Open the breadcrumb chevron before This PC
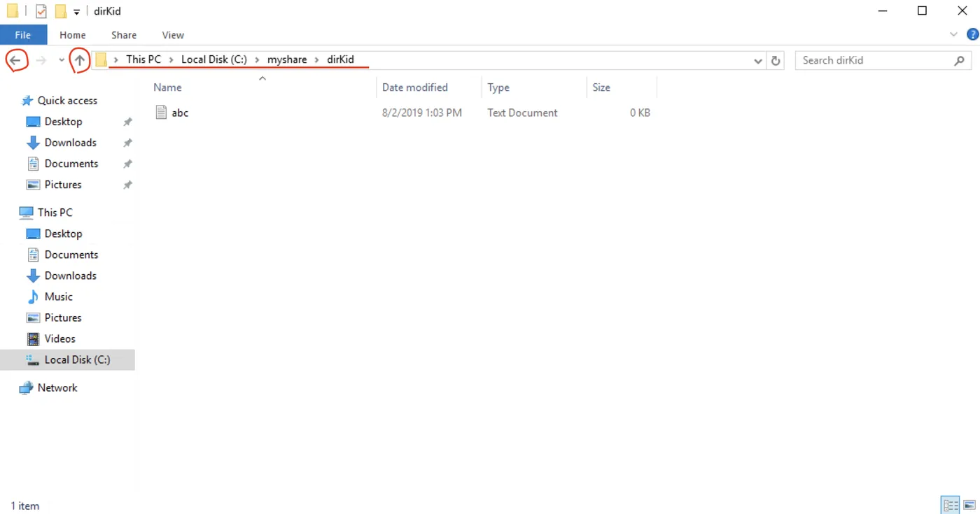The height and width of the screenshot is (514, 980). 116,60
